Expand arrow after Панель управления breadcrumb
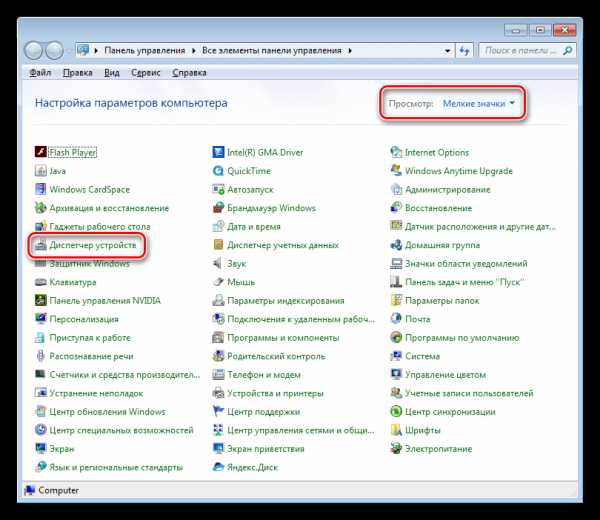This screenshot has height=520, width=600. point(194,51)
